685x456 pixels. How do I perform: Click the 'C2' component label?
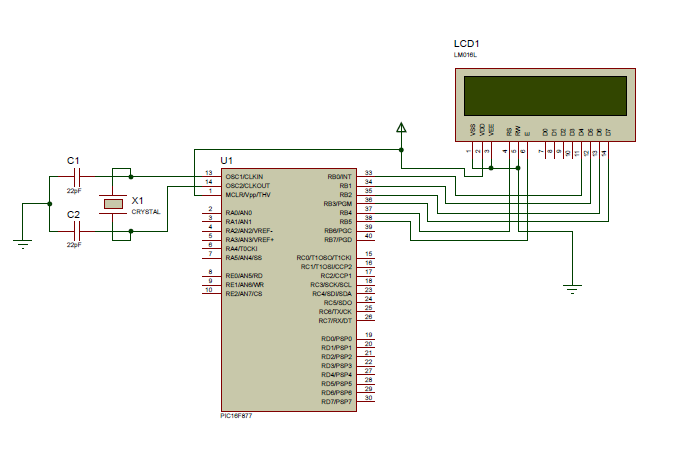click(x=73, y=214)
